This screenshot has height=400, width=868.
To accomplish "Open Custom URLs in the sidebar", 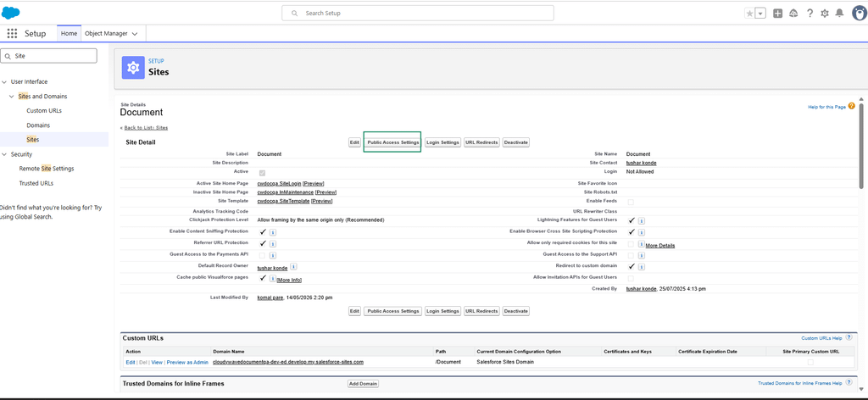I will (x=44, y=111).
